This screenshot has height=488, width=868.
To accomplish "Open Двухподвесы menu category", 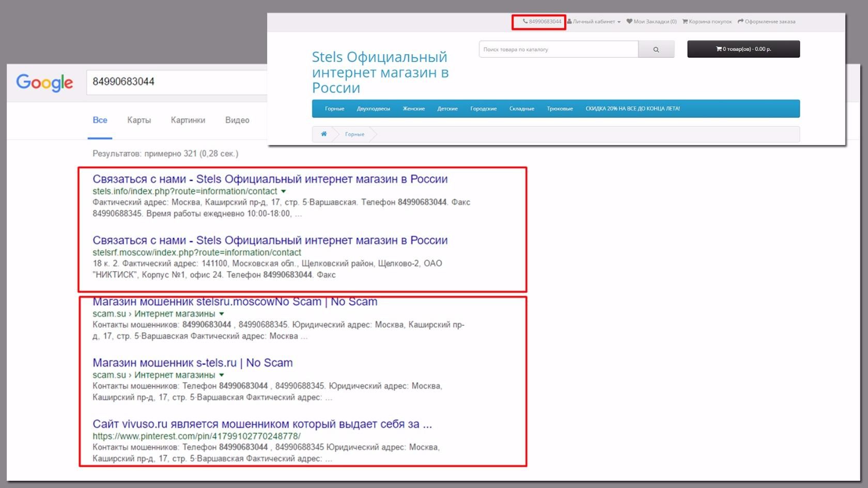I will (373, 109).
